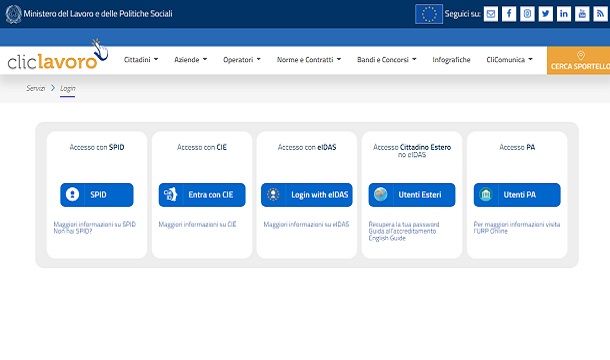
Task: Expand the Norme e Contratti menu
Action: pyautogui.click(x=309, y=60)
